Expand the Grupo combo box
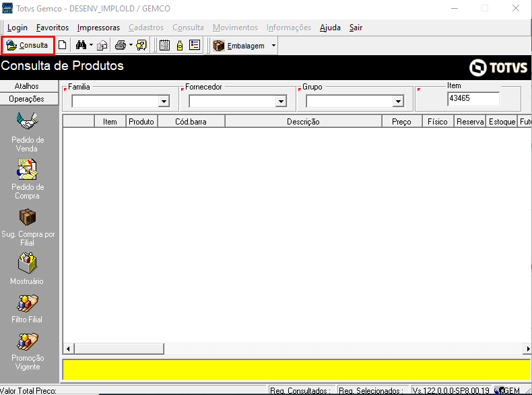The image size is (532, 395). click(398, 101)
